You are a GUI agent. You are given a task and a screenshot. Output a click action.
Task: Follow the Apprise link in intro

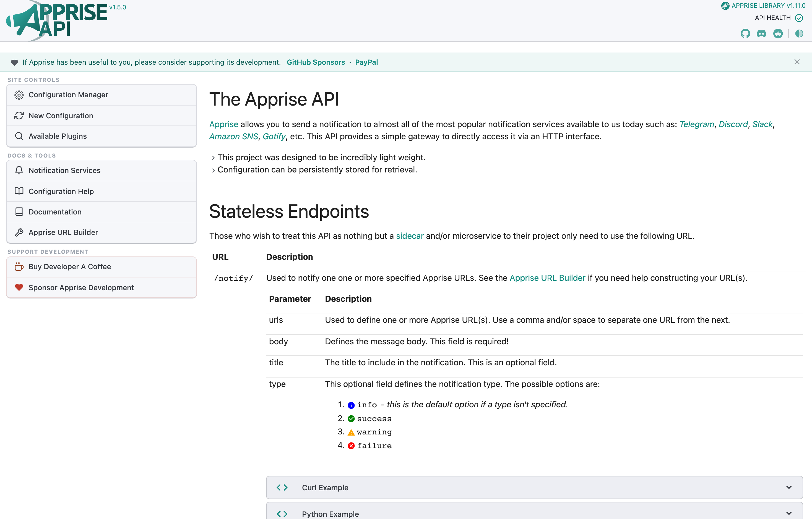pos(223,124)
